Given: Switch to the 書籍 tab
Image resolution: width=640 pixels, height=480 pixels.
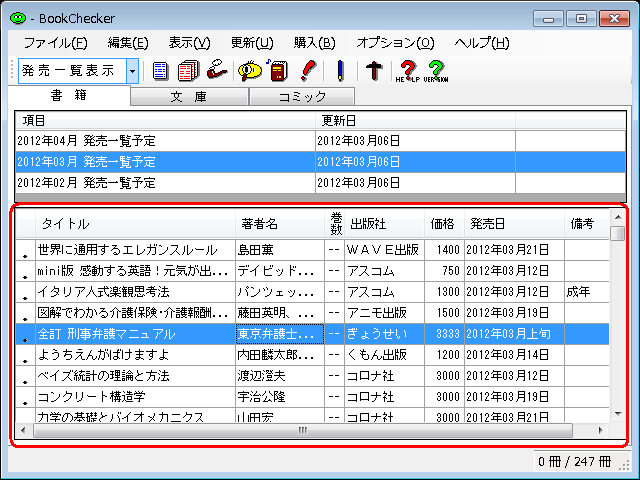Looking at the screenshot, I should (69, 96).
